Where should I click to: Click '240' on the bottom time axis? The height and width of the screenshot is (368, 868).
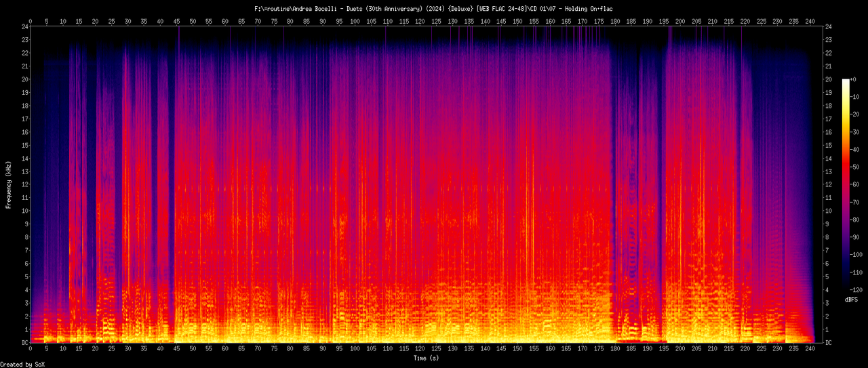tap(810, 350)
